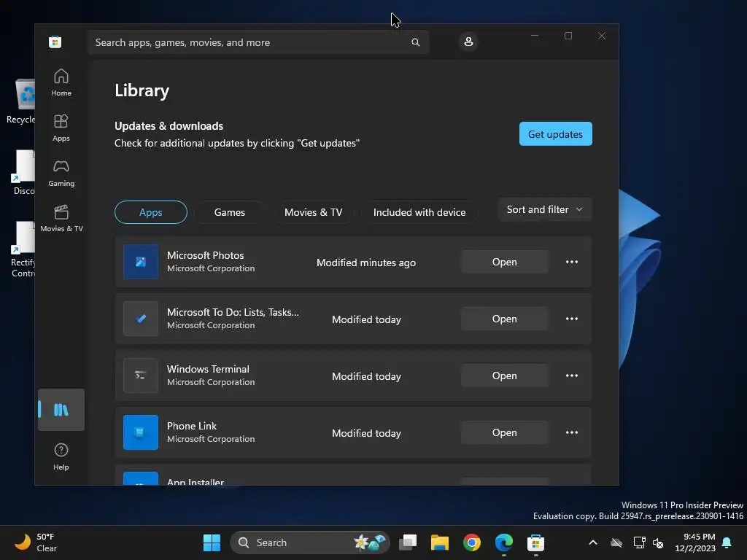747x560 pixels.
Task: Open Task View on taskbar
Action: [x=408, y=542]
